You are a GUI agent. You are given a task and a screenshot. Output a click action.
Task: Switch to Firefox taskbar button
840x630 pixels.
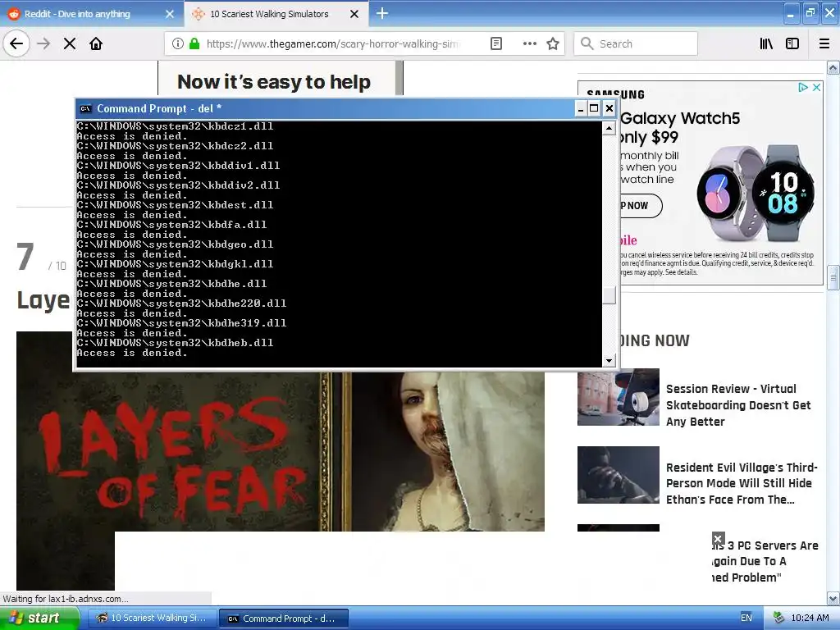coord(152,619)
